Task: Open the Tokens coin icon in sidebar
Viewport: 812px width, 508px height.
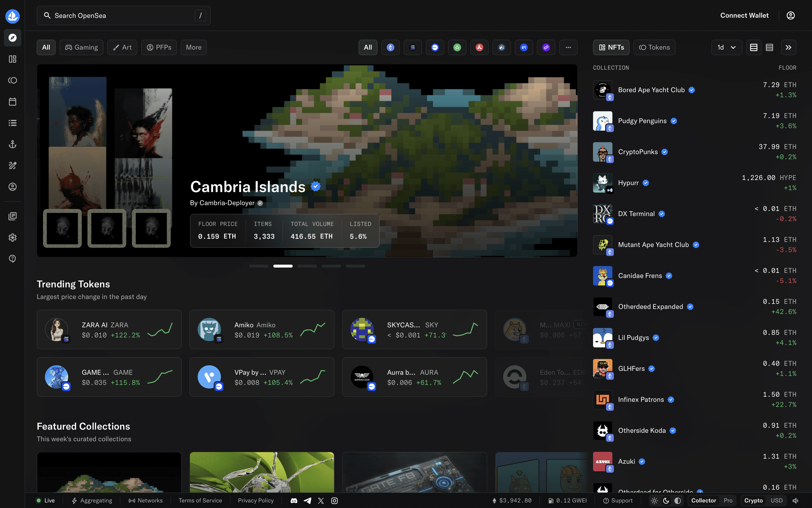Action: click(x=12, y=80)
